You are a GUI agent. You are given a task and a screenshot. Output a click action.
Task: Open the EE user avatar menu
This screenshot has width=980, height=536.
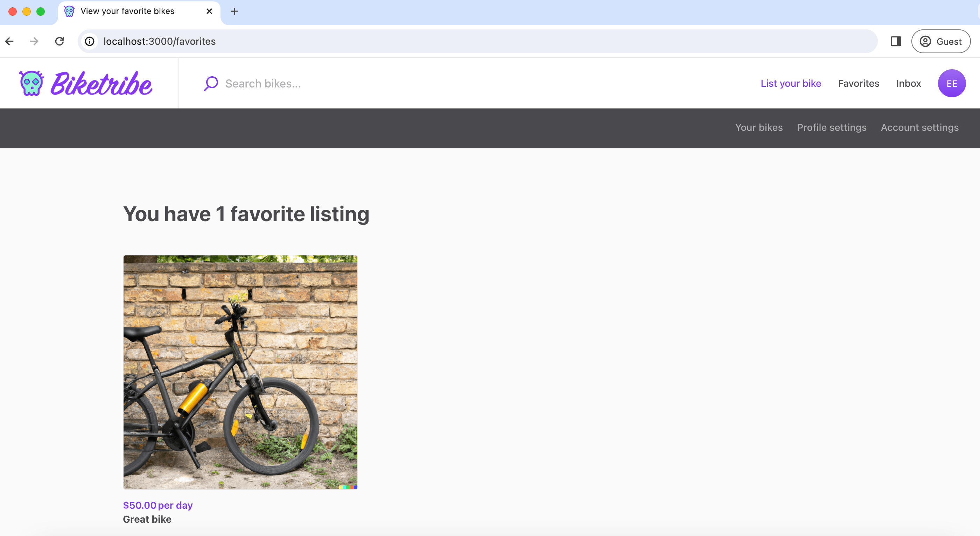pos(951,83)
